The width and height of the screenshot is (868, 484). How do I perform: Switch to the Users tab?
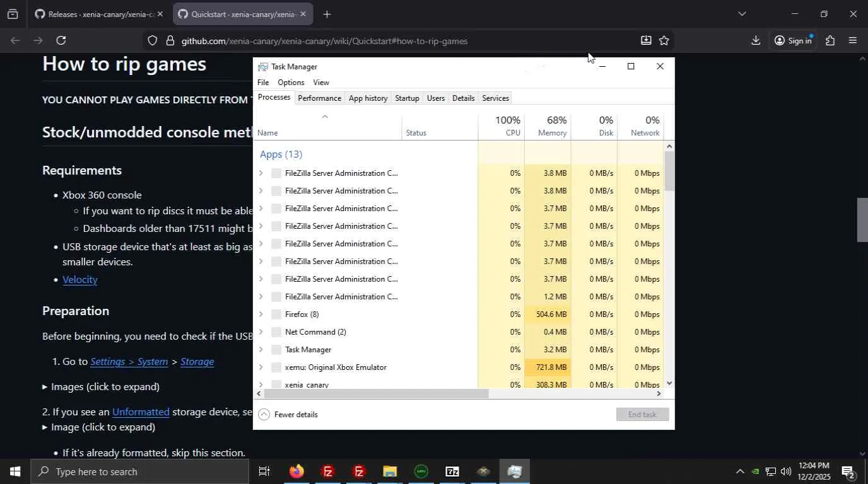[x=436, y=98]
